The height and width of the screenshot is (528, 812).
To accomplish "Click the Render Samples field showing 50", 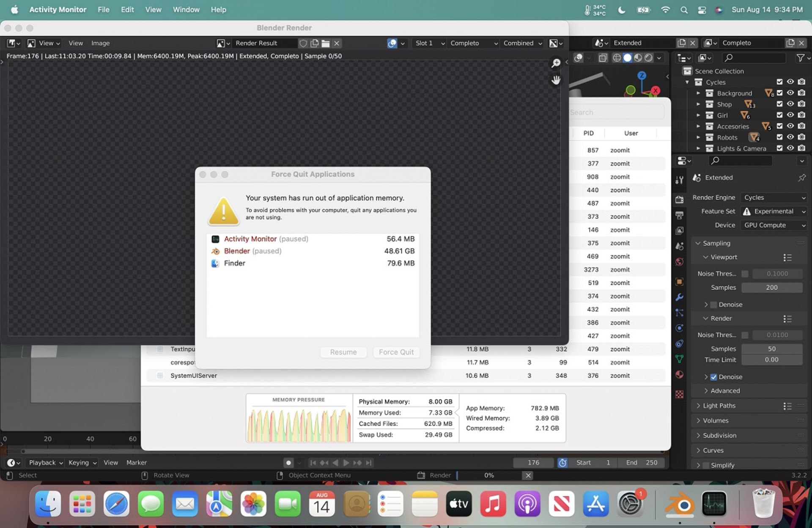I will pyautogui.click(x=771, y=349).
